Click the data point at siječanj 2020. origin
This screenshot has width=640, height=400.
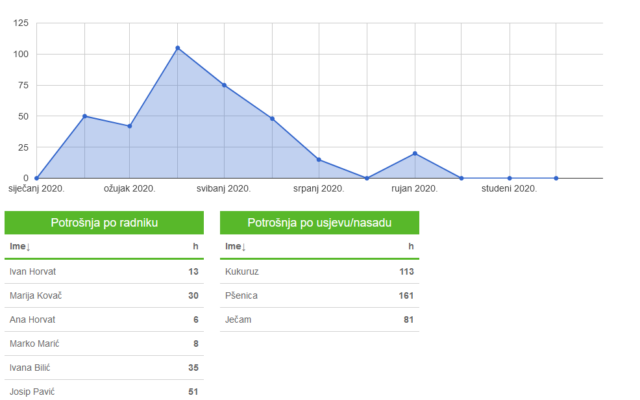click(x=37, y=178)
